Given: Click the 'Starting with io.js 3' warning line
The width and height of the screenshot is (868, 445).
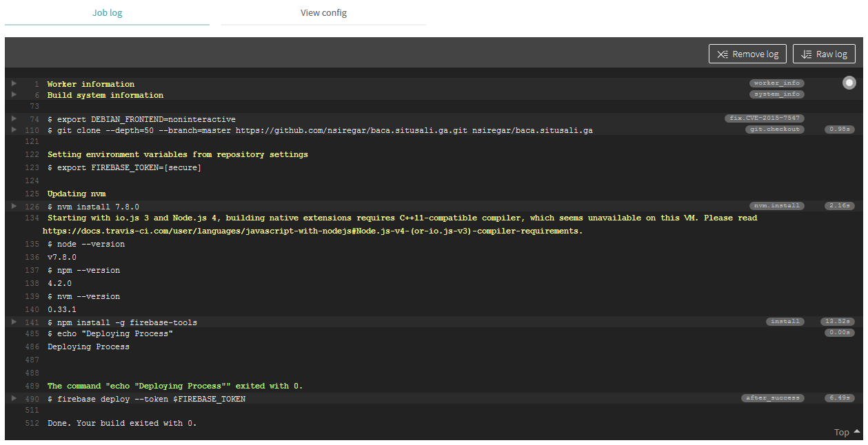Looking at the screenshot, I should click(402, 218).
